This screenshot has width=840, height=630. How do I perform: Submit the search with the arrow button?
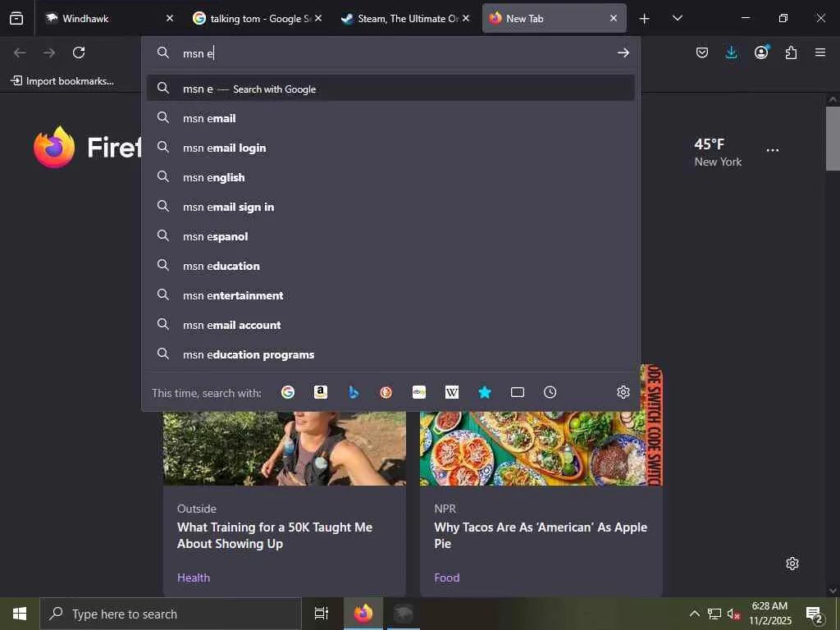point(623,52)
